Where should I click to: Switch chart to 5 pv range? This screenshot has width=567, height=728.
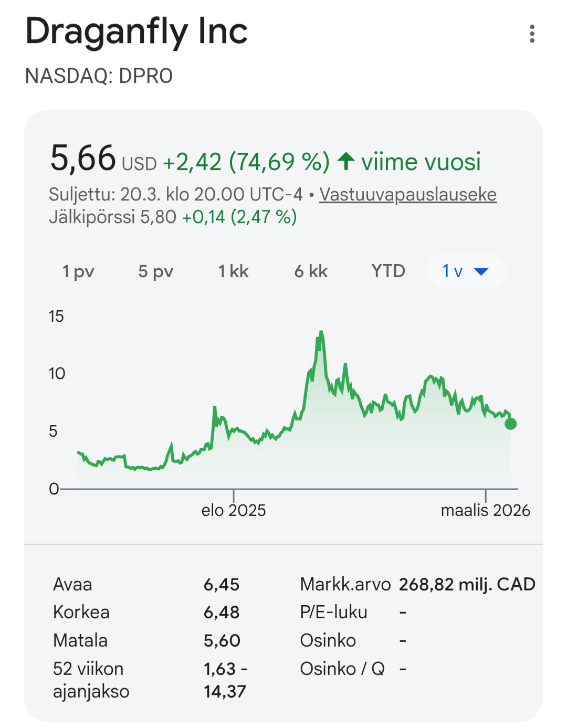[155, 271]
